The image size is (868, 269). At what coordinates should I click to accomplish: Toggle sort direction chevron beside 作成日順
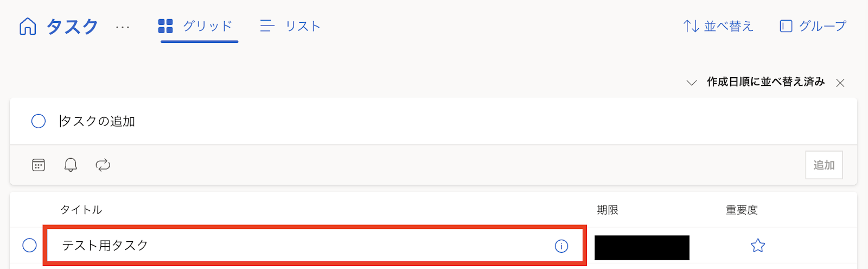[x=691, y=83]
